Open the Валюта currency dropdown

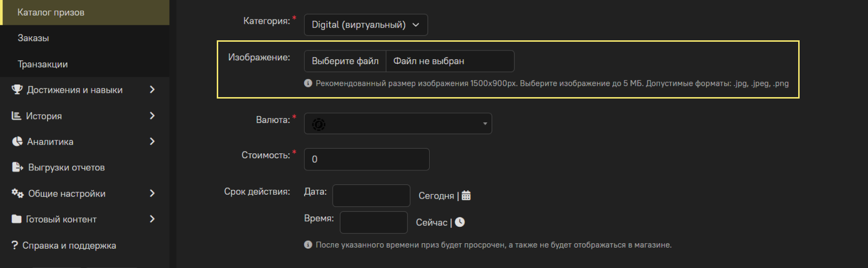(398, 123)
